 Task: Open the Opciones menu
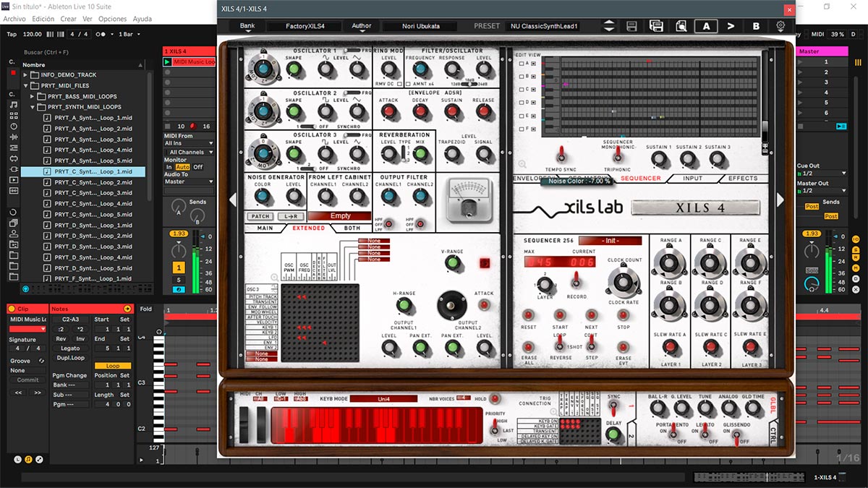click(112, 19)
